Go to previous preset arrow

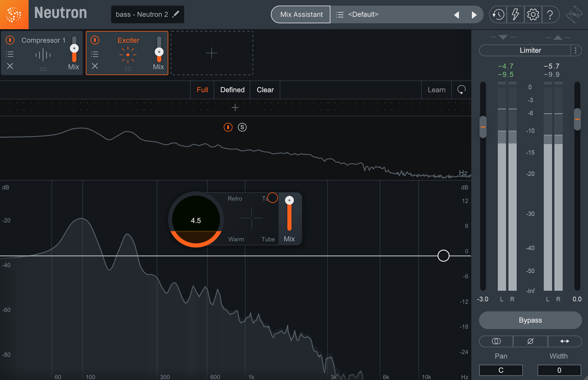[x=457, y=15]
